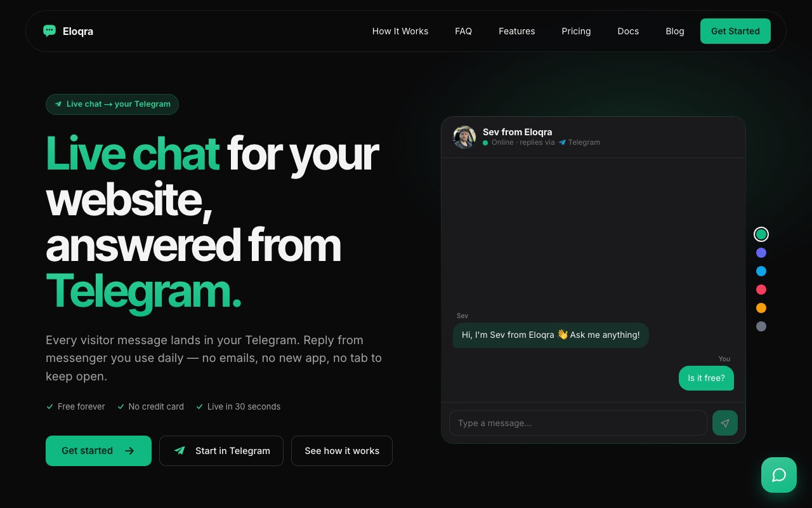
Task: Open Features in the navigation bar
Action: (x=517, y=31)
